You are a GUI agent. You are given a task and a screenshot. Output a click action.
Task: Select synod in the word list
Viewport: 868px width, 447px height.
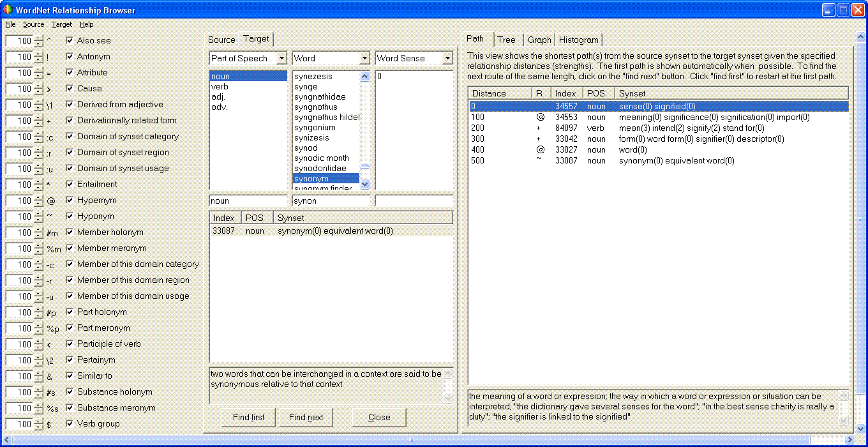tap(326, 148)
